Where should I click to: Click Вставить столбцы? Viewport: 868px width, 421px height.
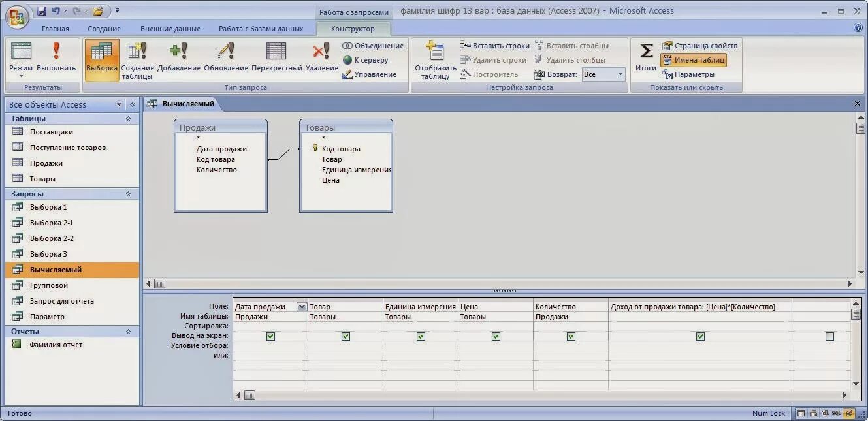point(571,46)
